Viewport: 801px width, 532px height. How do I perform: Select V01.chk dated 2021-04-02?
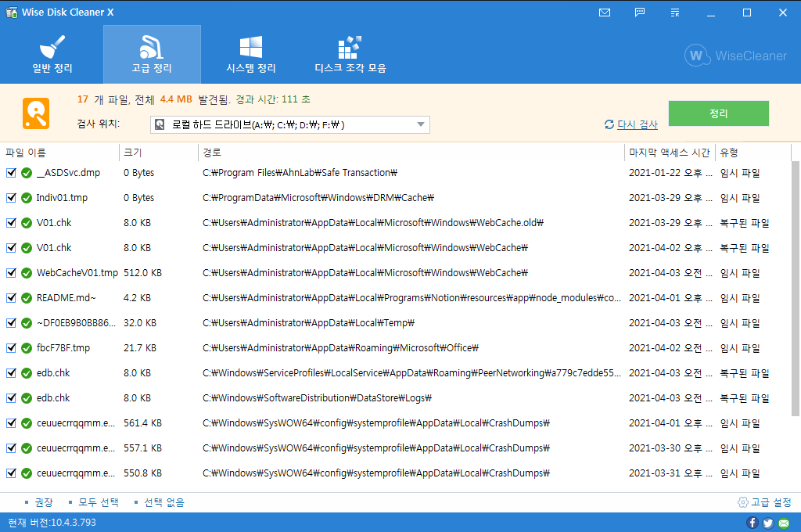[54, 248]
